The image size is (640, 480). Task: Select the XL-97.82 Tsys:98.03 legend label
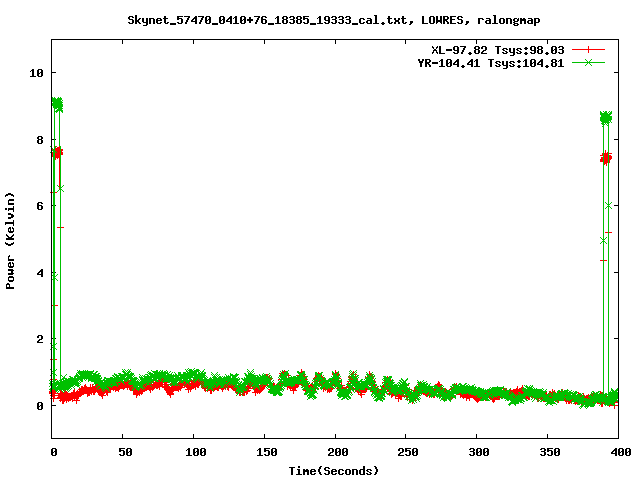pos(498,50)
